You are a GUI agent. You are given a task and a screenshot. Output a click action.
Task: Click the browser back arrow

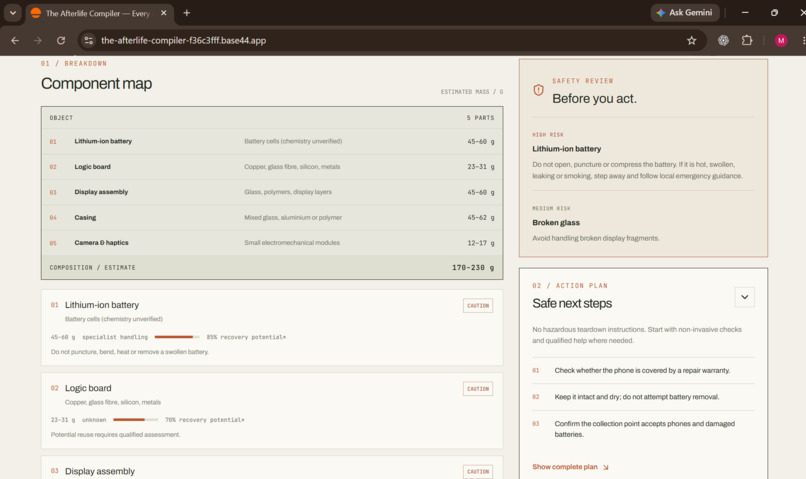click(x=15, y=41)
